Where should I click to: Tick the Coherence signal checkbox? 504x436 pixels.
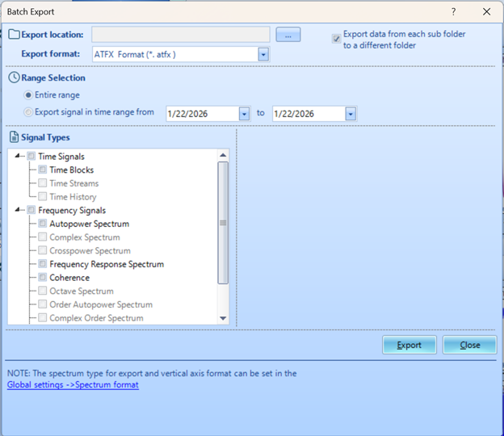pyautogui.click(x=43, y=278)
